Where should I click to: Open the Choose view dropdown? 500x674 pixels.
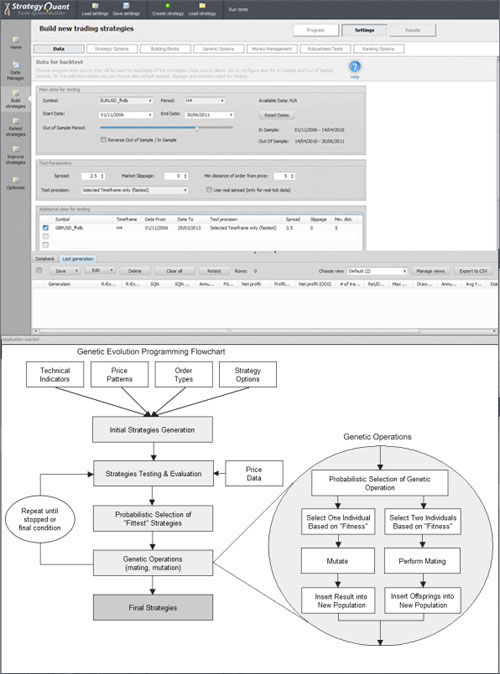coord(377,271)
